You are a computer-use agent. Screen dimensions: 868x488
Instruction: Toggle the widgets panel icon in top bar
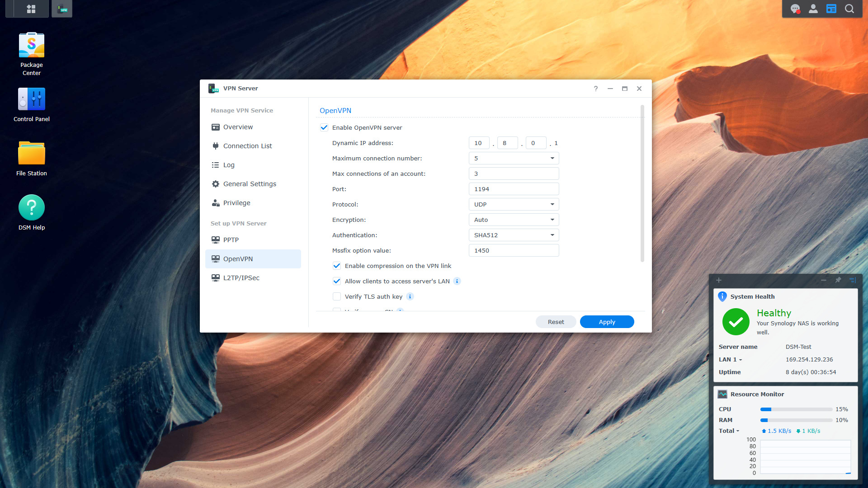[831, 9]
